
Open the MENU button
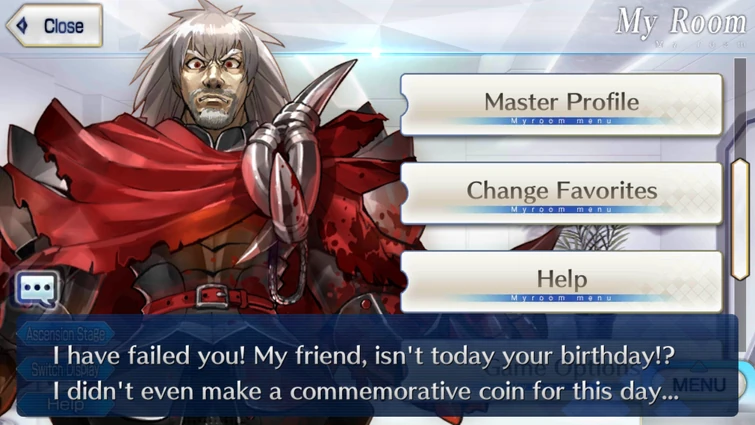[698, 385]
